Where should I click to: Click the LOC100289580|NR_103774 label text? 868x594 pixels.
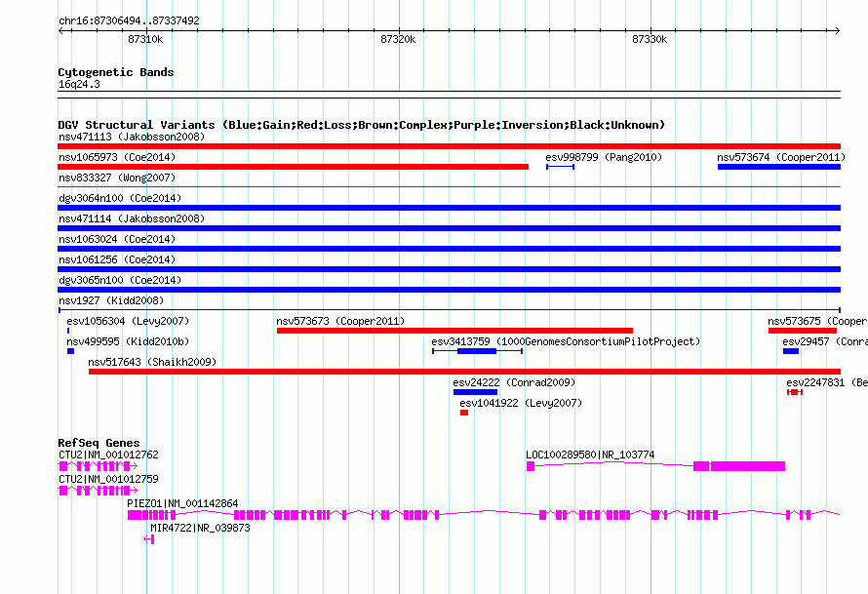tap(590, 455)
